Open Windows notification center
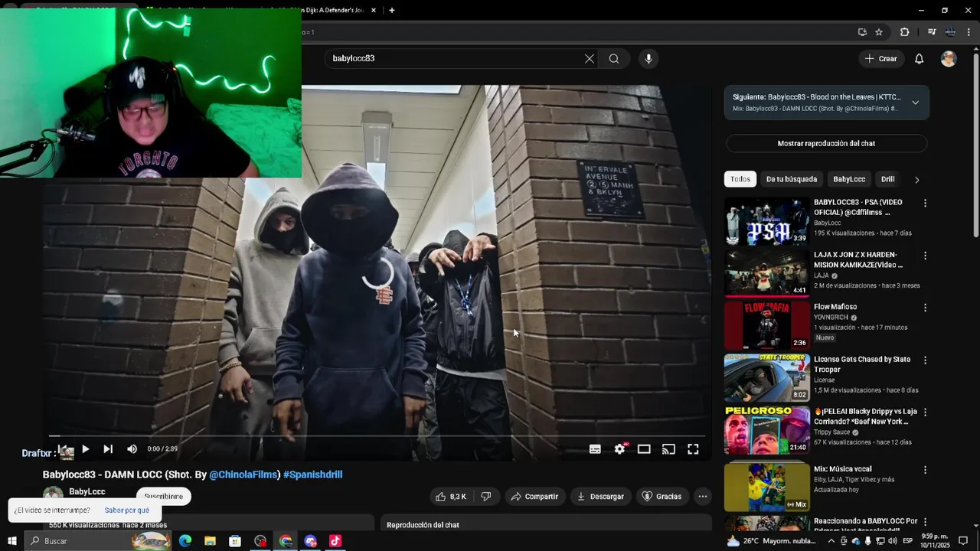Screen dimensions: 980x551 pyautogui.click(x=964, y=541)
